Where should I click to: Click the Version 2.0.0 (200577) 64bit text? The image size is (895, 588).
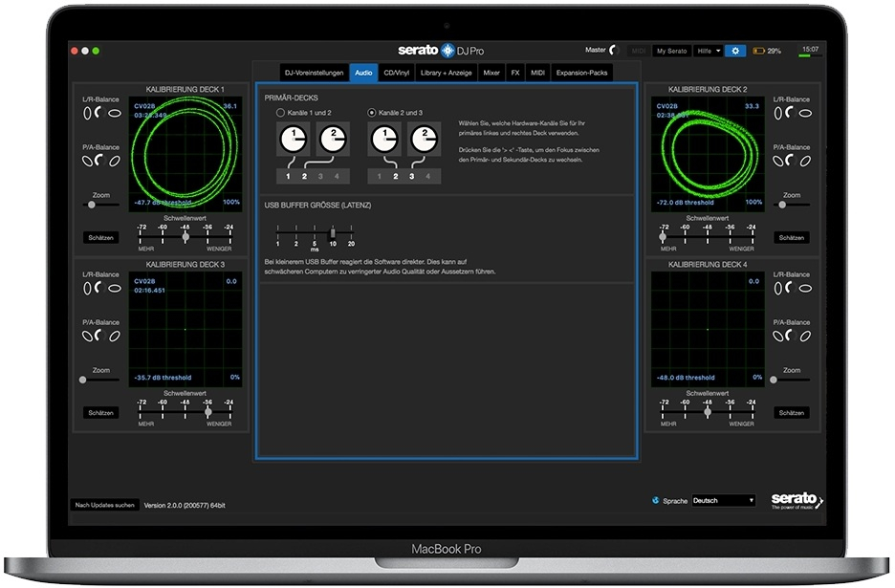point(185,505)
